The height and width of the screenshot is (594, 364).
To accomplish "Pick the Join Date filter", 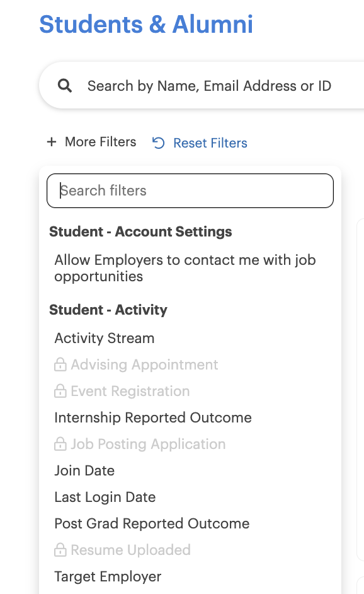I will pyautogui.click(x=84, y=470).
